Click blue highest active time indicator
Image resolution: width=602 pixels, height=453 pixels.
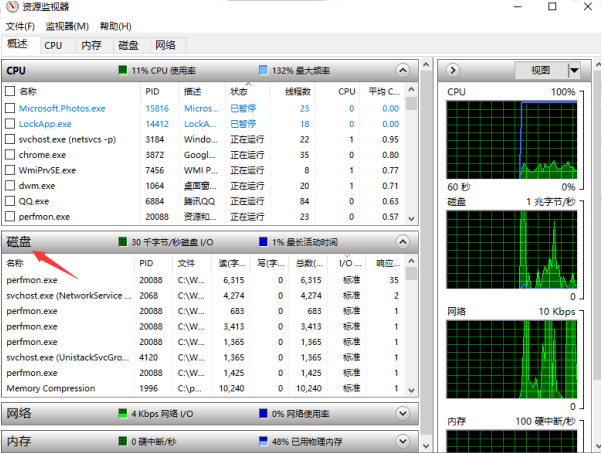coord(263,242)
